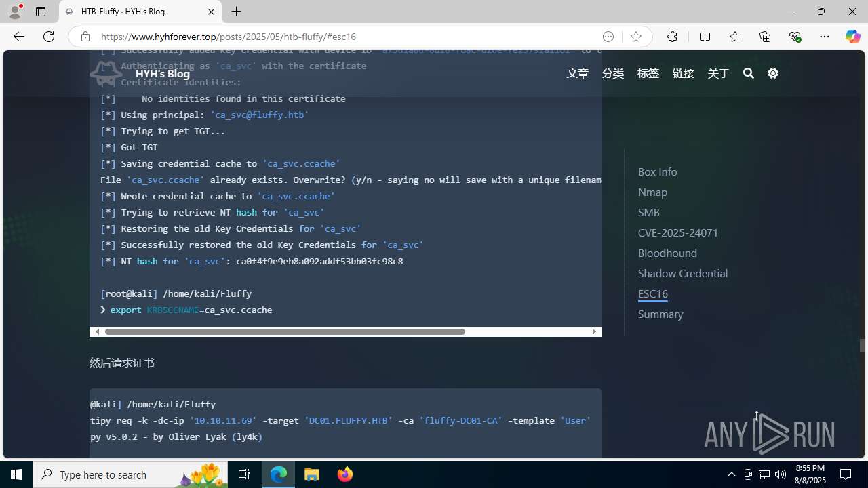Click the 'export KRB5CCNAME=ca_svc.ccache' line
This screenshot has width=868, height=488.
pos(191,310)
